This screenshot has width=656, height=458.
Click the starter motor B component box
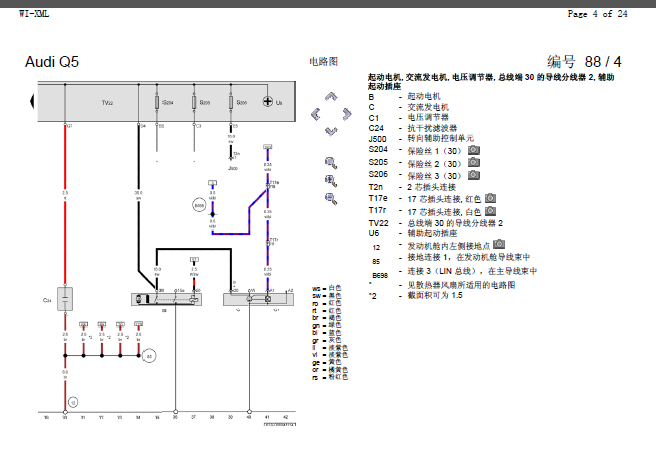pyautogui.click(x=167, y=299)
